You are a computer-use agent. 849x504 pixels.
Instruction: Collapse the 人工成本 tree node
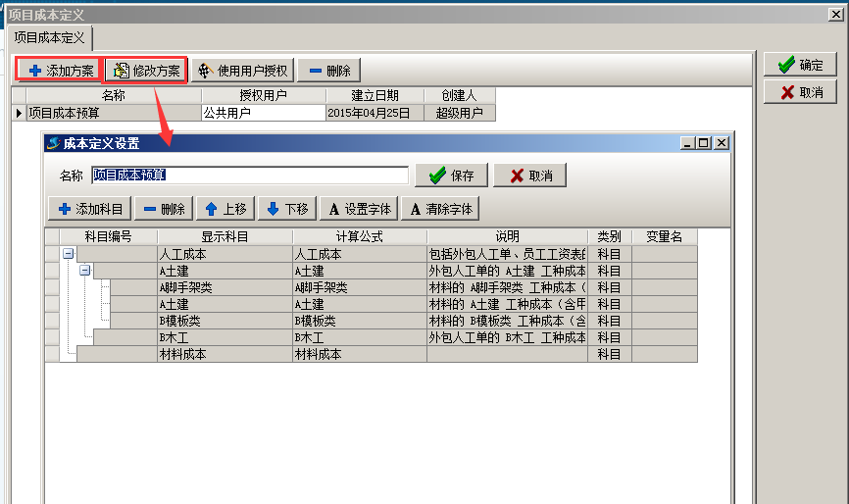[x=69, y=254]
